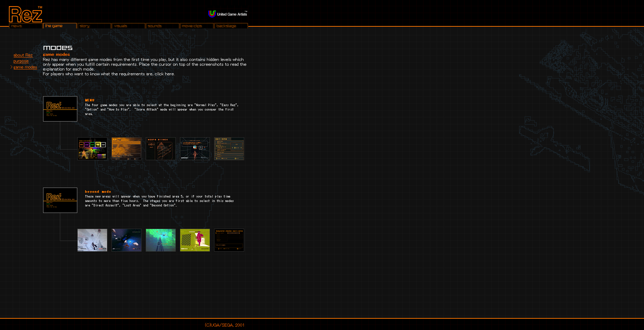Click the (C)UGA/SEGA, 2001 footer text
The width and height of the screenshot is (644, 330).
[225, 325]
